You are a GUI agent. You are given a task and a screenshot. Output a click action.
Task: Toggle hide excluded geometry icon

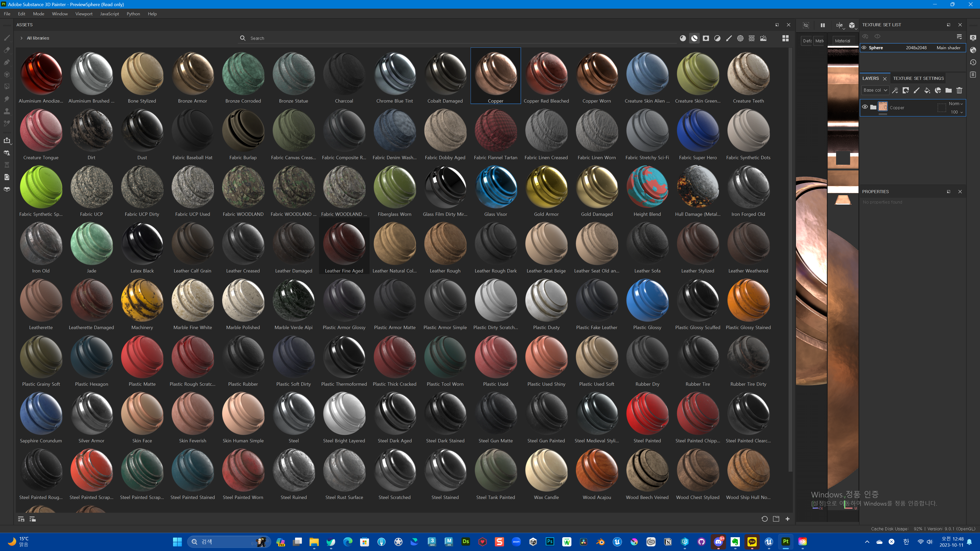(806, 26)
